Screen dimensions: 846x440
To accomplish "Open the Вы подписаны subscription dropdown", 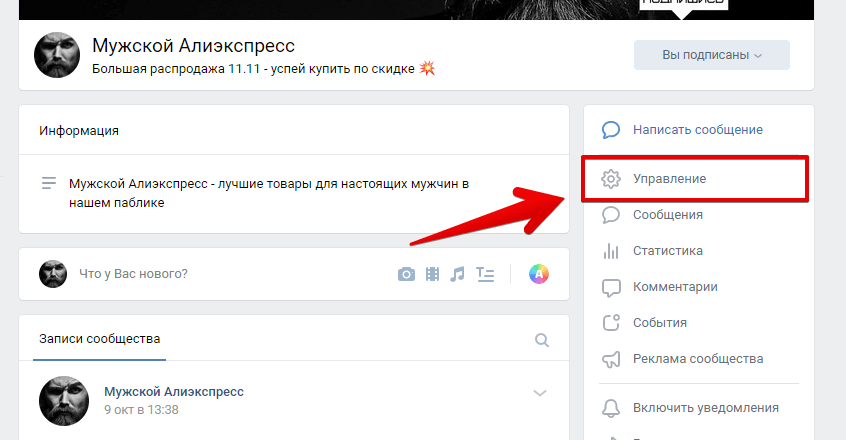I will click(712, 55).
